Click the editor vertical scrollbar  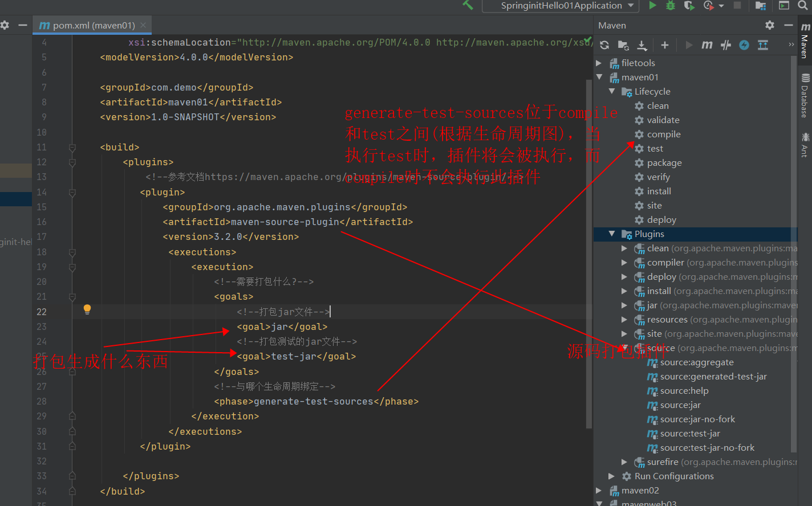[x=589, y=254]
